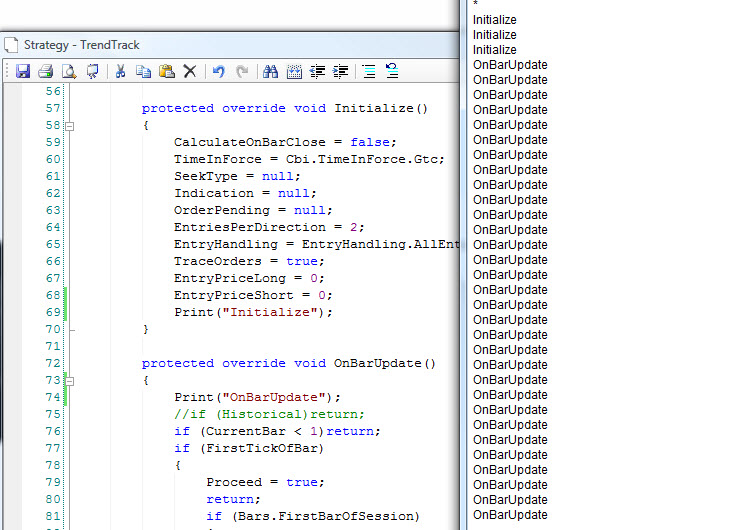
Task: Click line number 72 in the gutter
Action: (53, 363)
